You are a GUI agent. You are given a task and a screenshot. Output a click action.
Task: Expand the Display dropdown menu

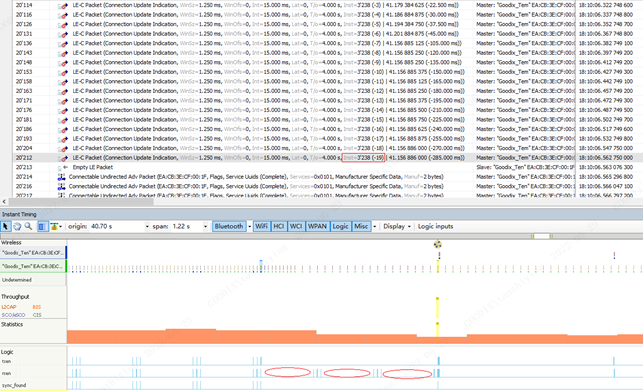[397, 226]
